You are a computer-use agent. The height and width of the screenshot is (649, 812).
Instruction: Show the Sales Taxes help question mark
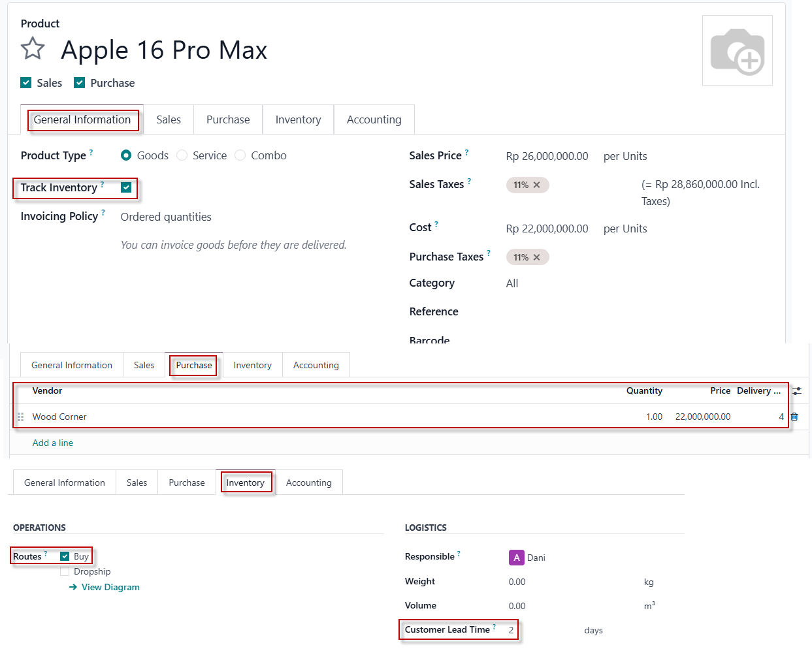[x=469, y=181]
